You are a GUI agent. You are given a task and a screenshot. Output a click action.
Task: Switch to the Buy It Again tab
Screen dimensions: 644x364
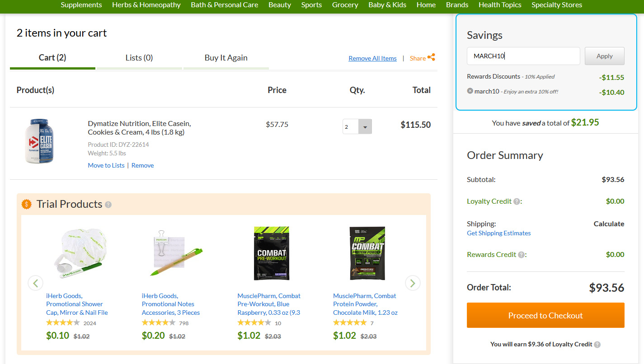226,58
